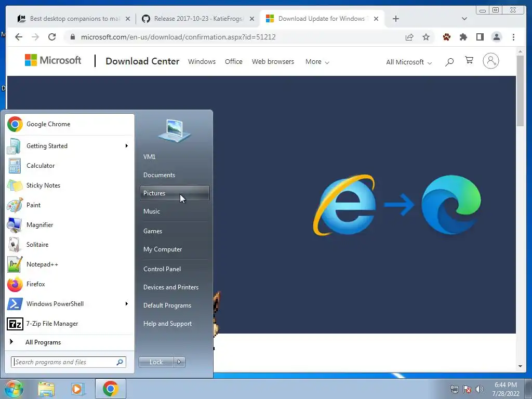
Task: Open the Action Center flag icon
Action: coord(467,389)
